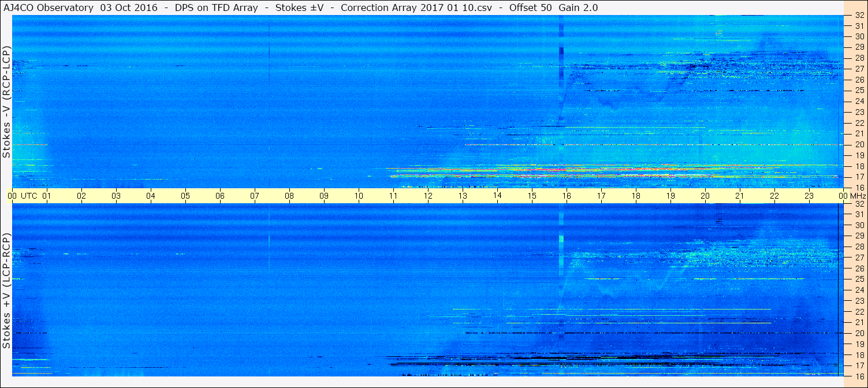Select the 08 hour marker on time axis
The height and width of the screenshot is (388, 868).
click(x=289, y=196)
